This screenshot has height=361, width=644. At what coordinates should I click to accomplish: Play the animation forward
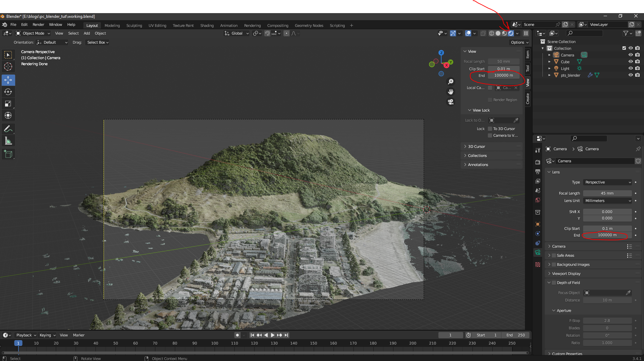tap(273, 335)
